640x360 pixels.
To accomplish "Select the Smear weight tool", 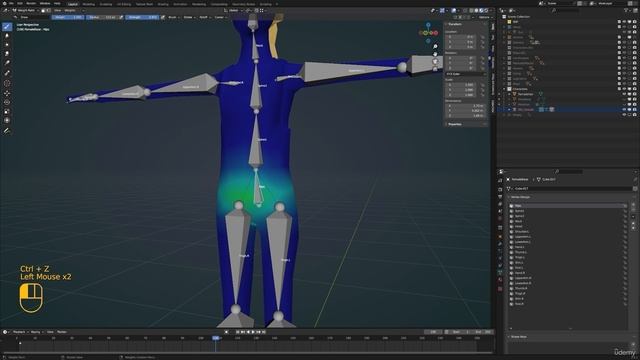I will click(7, 53).
